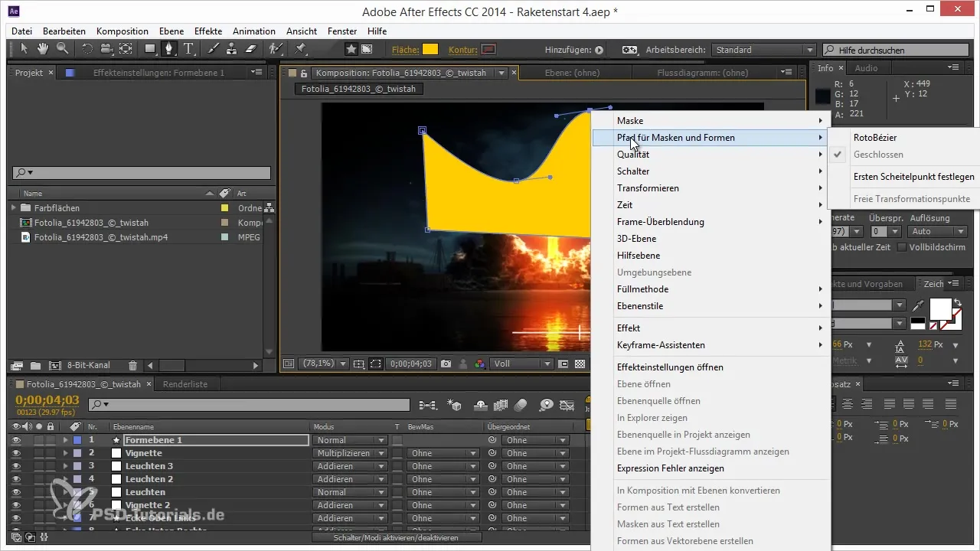980x551 pixels.
Task: Toggle region of interest icon in viewer
Action: (x=376, y=364)
